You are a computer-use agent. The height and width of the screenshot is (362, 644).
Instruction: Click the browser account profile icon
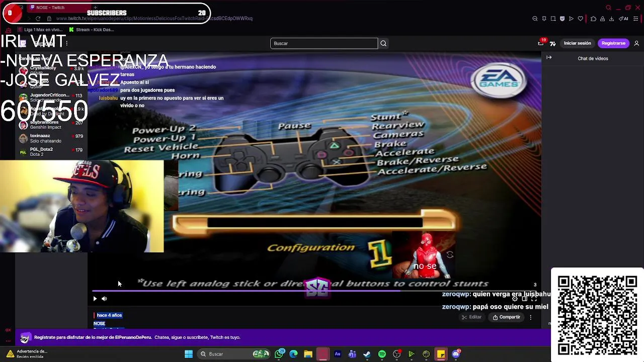click(x=602, y=19)
